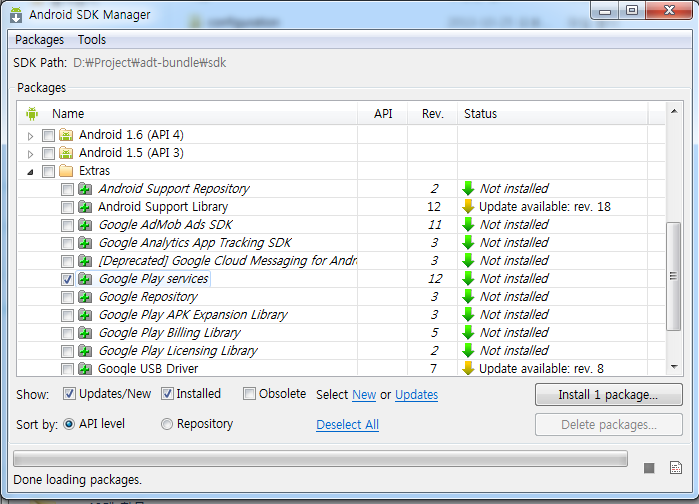Click the loading progress bar
Screen dimensions: 699x504
[x=320, y=459]
